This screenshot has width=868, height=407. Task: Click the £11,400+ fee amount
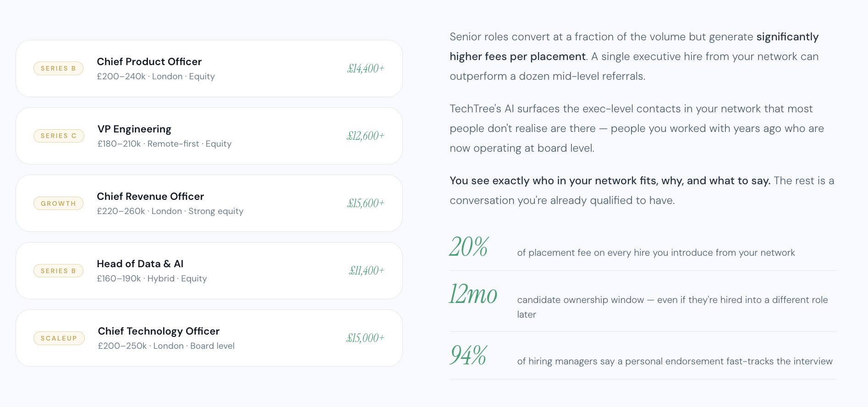pyautogui.click(x=367, y=271)
